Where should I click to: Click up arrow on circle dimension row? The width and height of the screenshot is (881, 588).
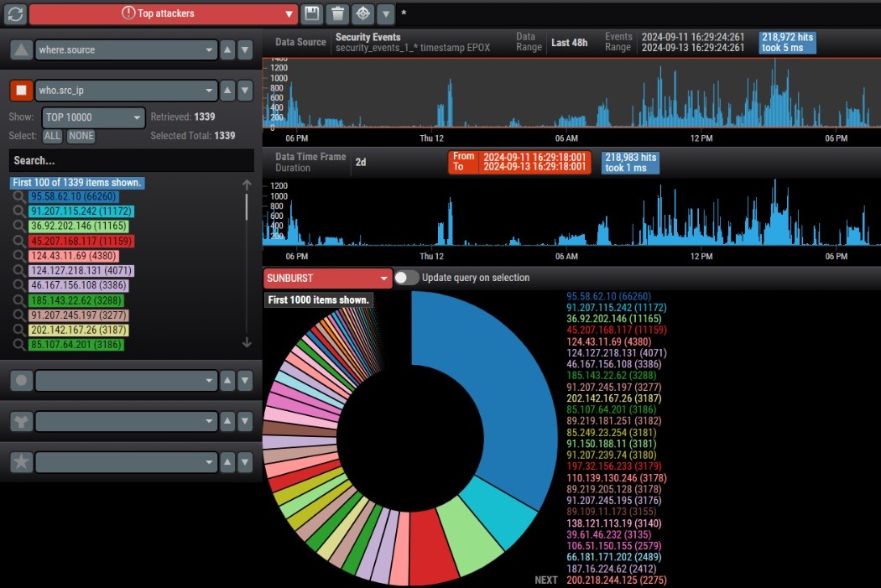[227, 381]
